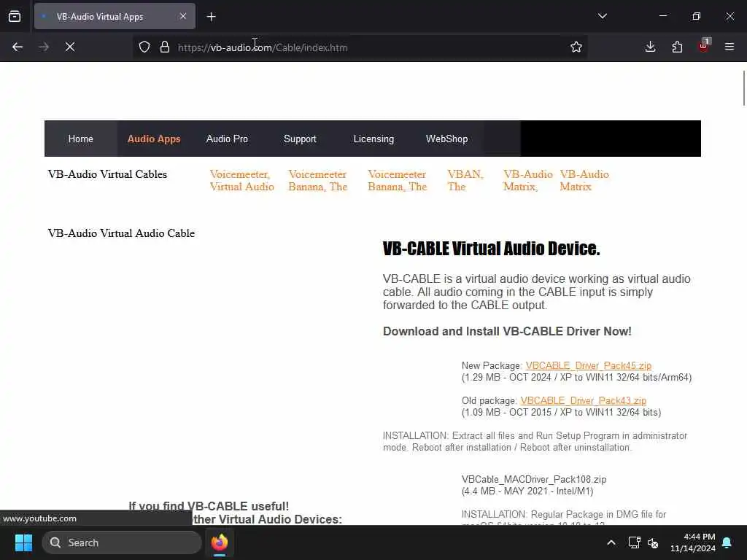
Task: Open network status tray icon
Action: 634,542
